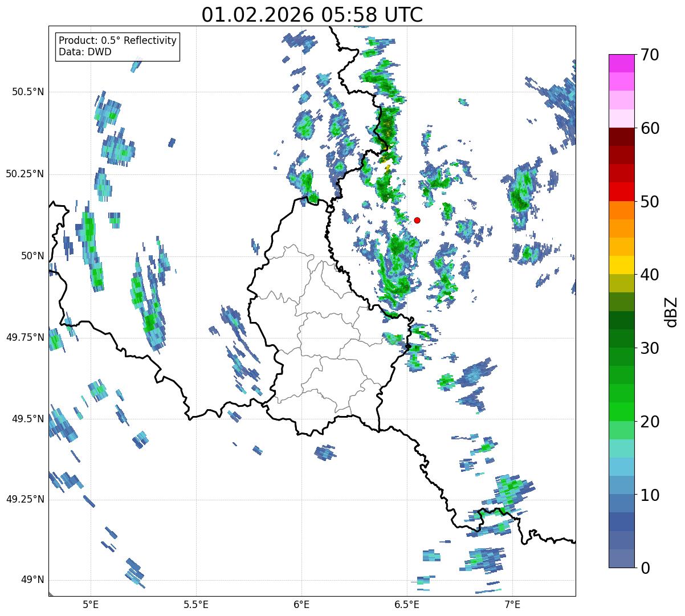Click the 'dBZ' colorbar axis label

pos(671,312)
